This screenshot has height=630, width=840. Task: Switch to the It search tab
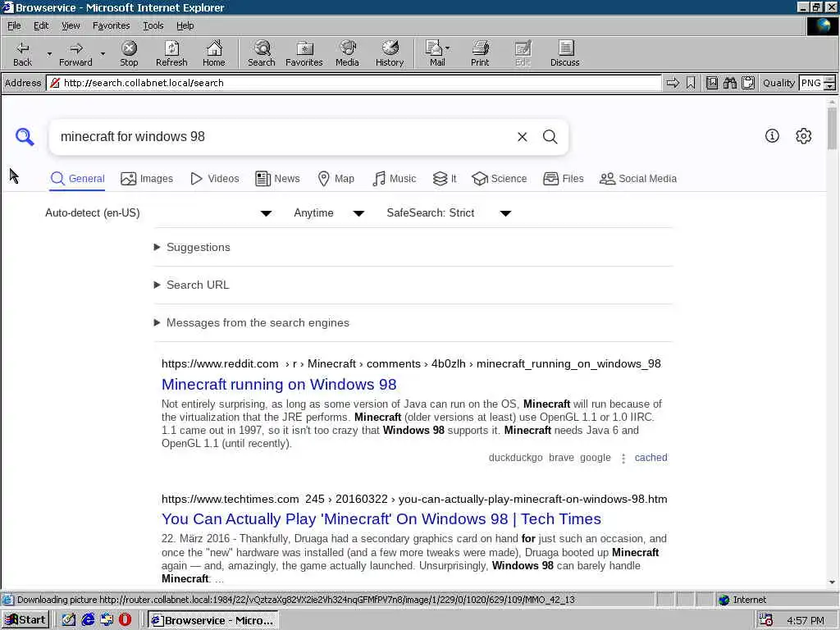tap(445, 179)
